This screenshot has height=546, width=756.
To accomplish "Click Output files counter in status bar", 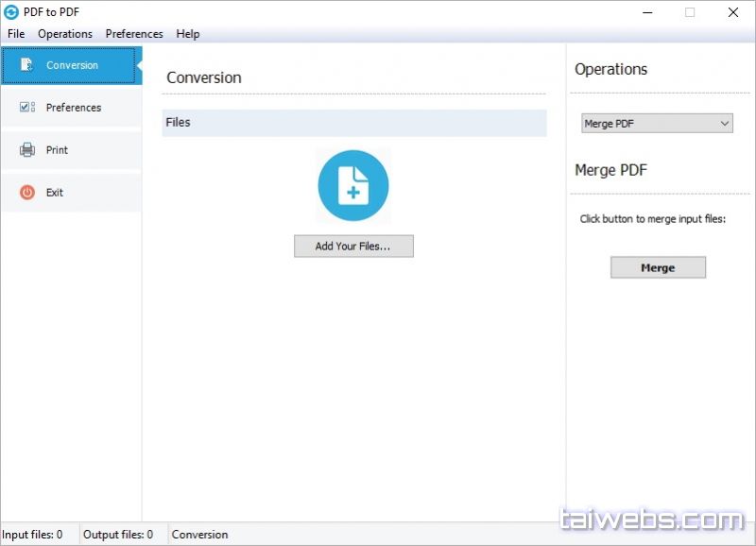I will 118,535.
